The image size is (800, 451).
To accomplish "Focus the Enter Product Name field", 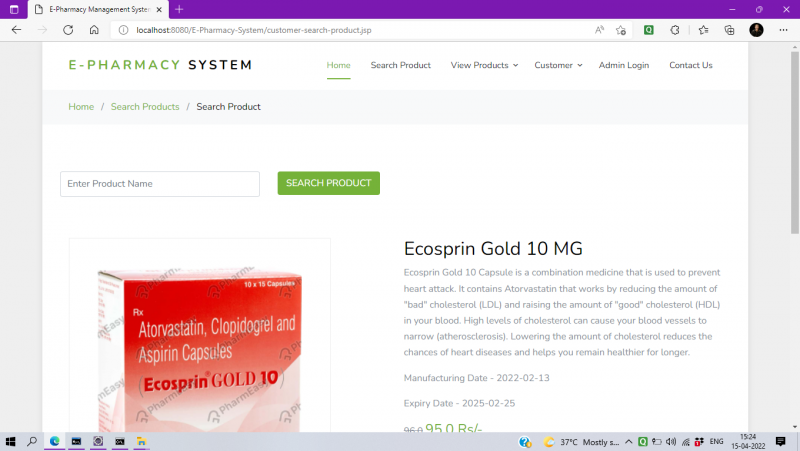I will tap(160, 184).
